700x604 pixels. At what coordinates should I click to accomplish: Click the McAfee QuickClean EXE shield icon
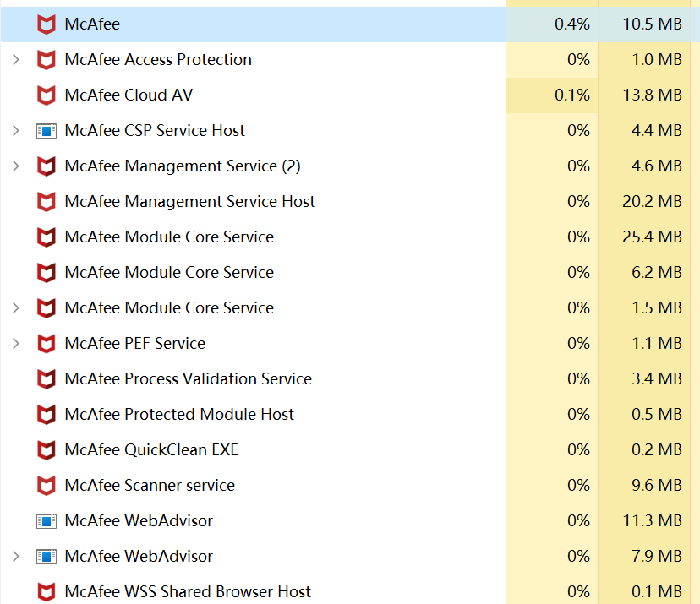pyautogui.click(x=46, y=450)
